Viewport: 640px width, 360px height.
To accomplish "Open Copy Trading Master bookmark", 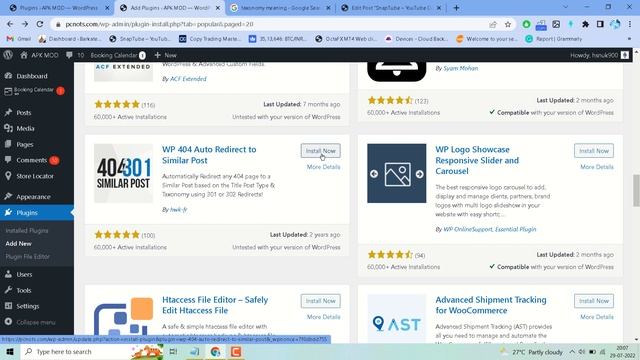I will 210,39.
